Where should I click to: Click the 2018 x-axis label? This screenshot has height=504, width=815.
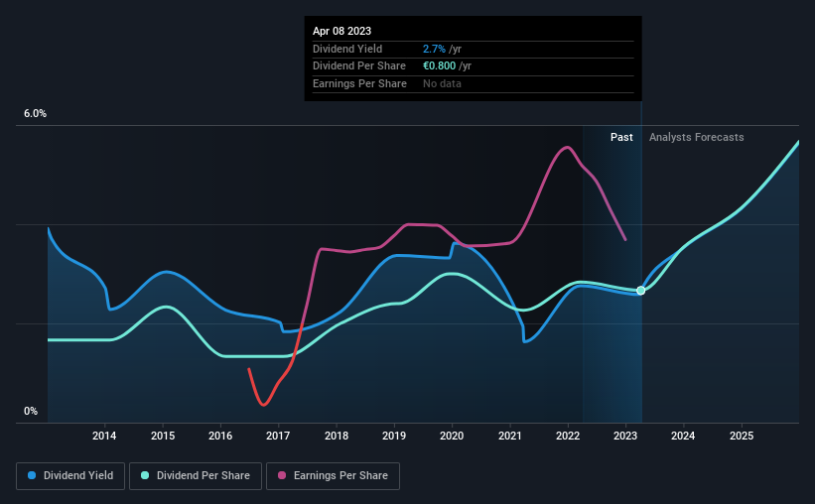(x=337, y=436)
